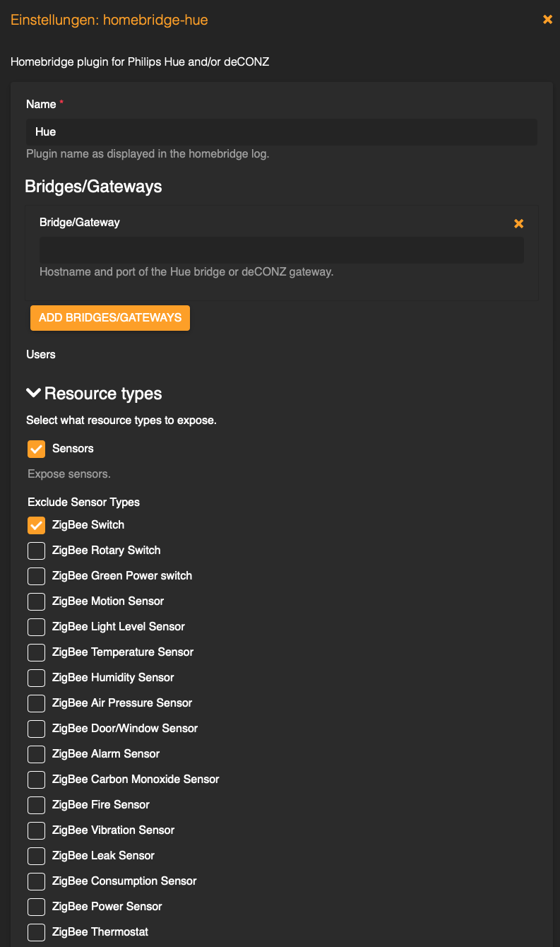This screenshot has height=947, width=560.
Task: Toggle ZigBee Humidity Sensor checkbox
Action: (36, 678)
